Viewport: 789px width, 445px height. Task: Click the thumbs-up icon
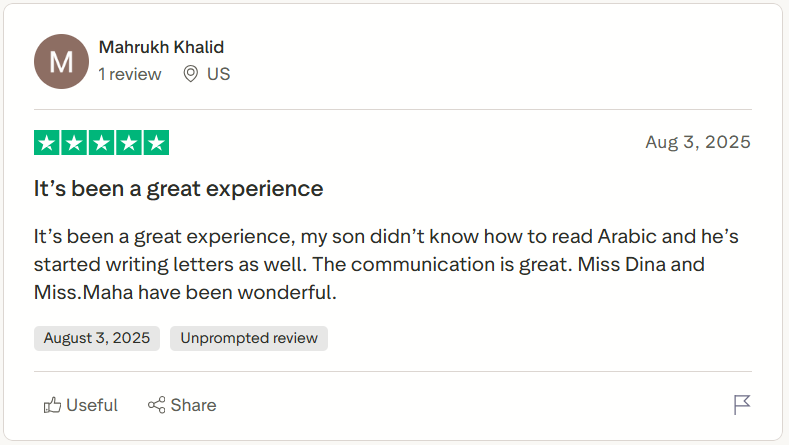click(53, 405)
